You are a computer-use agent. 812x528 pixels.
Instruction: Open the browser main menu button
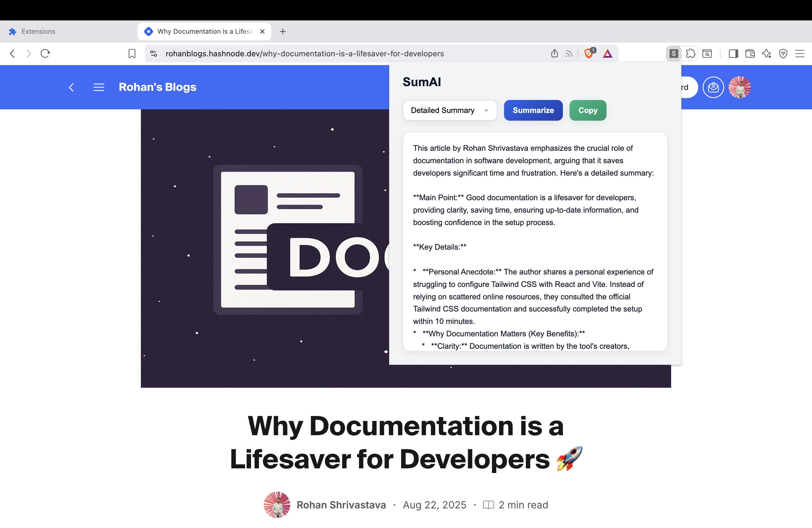pos(800,54)
